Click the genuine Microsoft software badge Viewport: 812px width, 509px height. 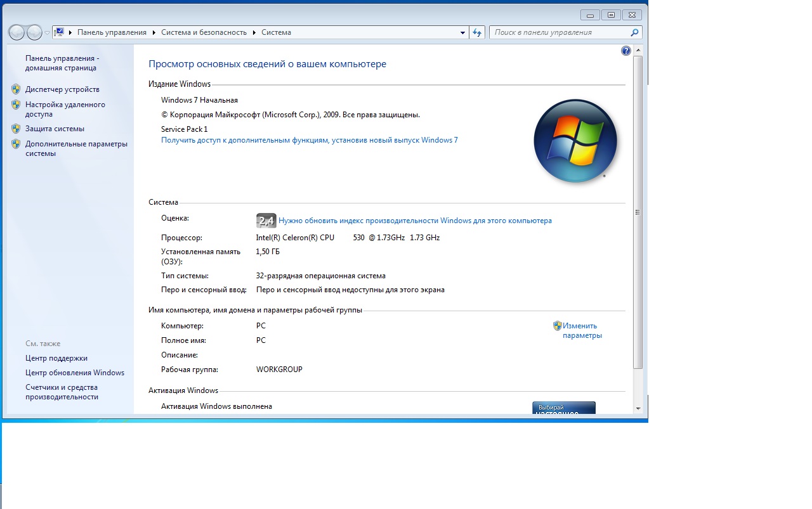563,408
